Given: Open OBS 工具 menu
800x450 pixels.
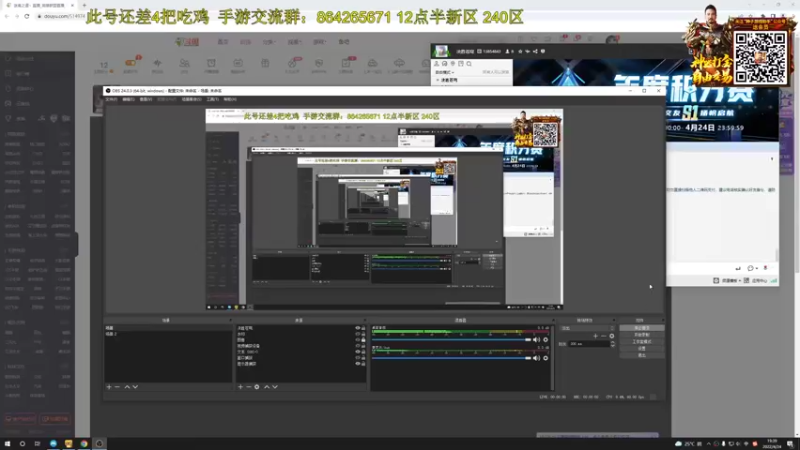Looking at the screenshot, I should (212, 99).
